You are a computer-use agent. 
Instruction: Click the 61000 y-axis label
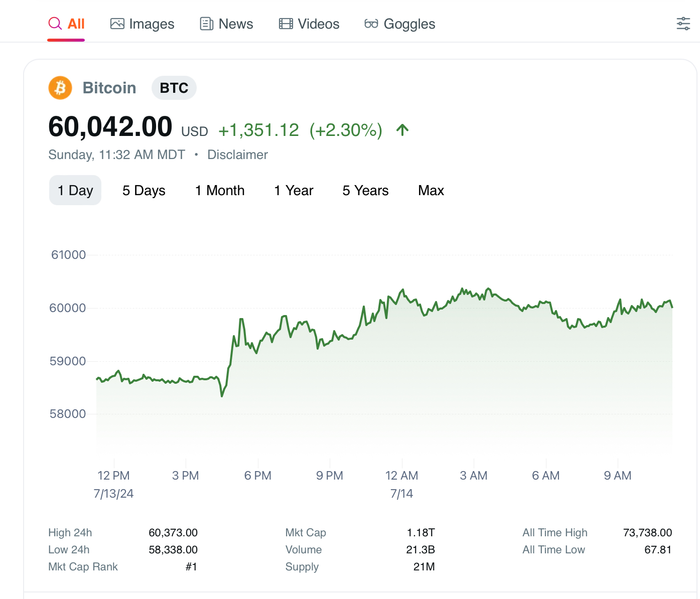[69, 254]
